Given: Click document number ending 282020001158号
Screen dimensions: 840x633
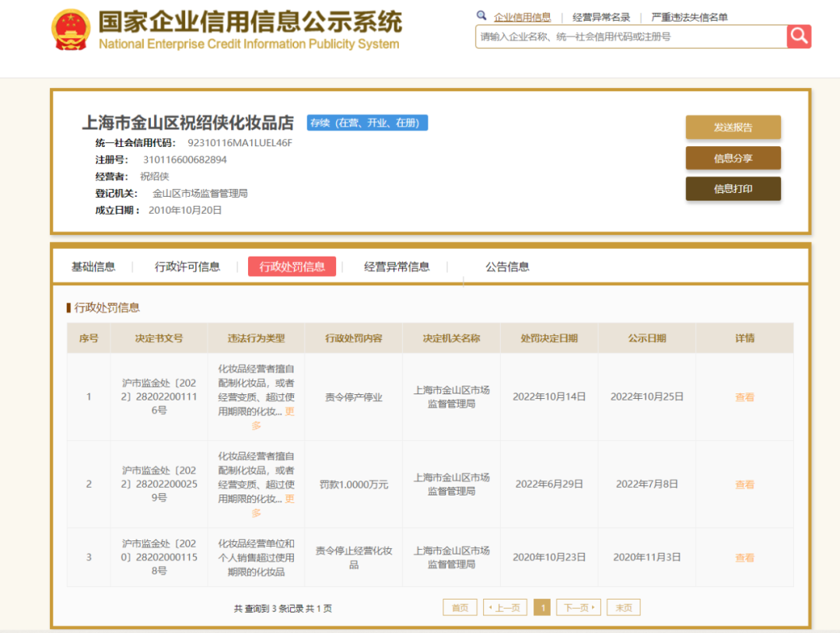Looking at the screenshot, I should [x=159, y=558].
